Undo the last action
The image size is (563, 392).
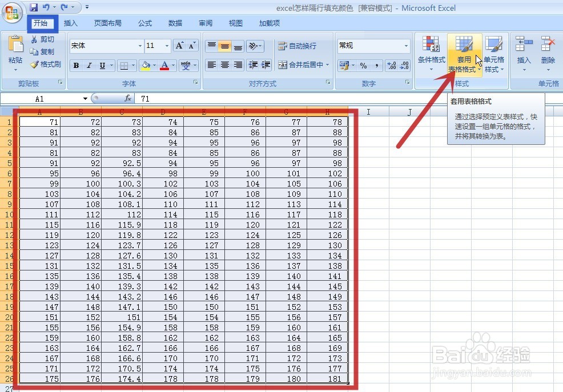coord(46,7)
